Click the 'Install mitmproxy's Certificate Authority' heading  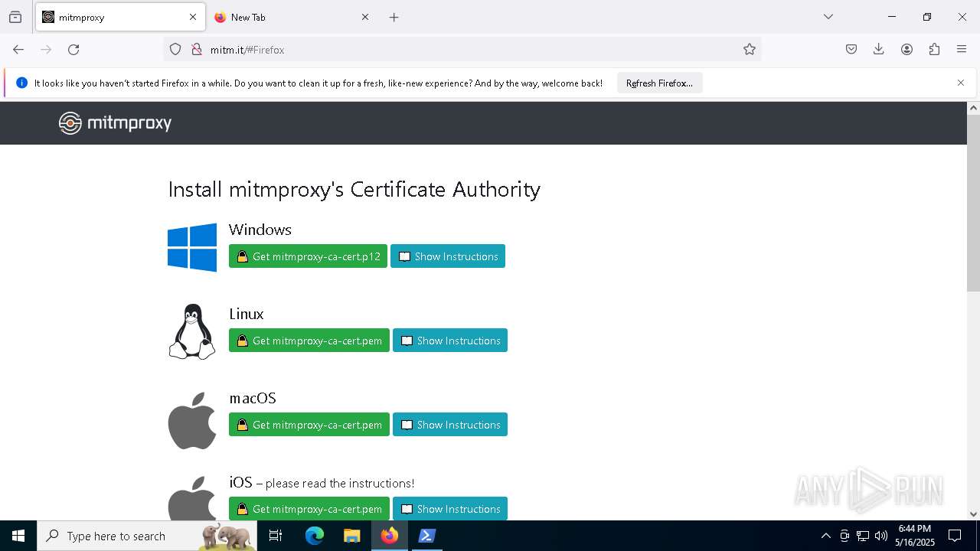click(354, 189)
